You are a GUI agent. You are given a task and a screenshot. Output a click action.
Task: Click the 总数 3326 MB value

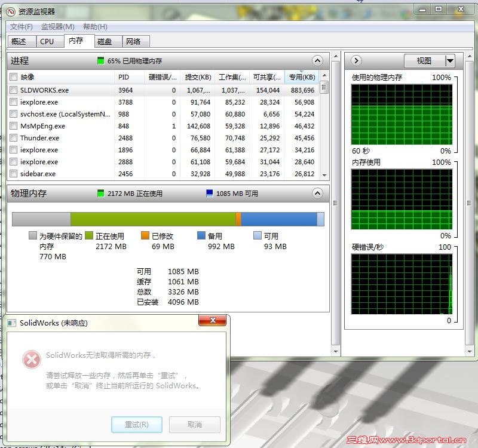[x=183, y=292]
